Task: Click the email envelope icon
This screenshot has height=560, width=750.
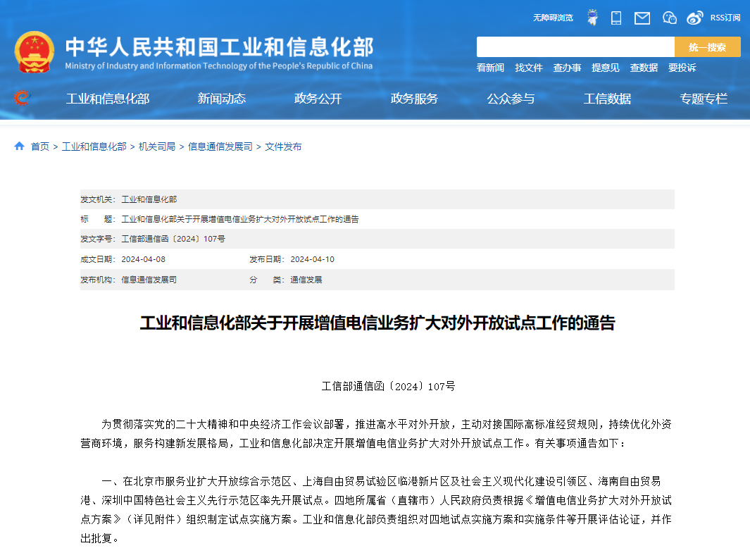Action: click(642, 18)
